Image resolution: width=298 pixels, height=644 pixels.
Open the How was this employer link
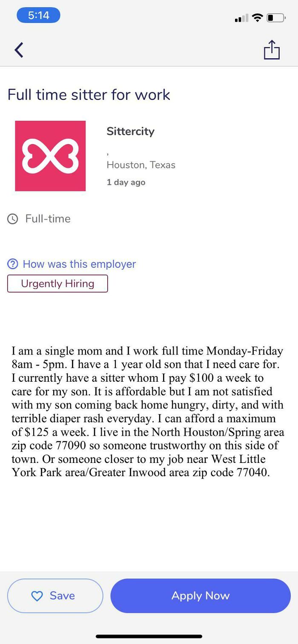tap(79, 264)
